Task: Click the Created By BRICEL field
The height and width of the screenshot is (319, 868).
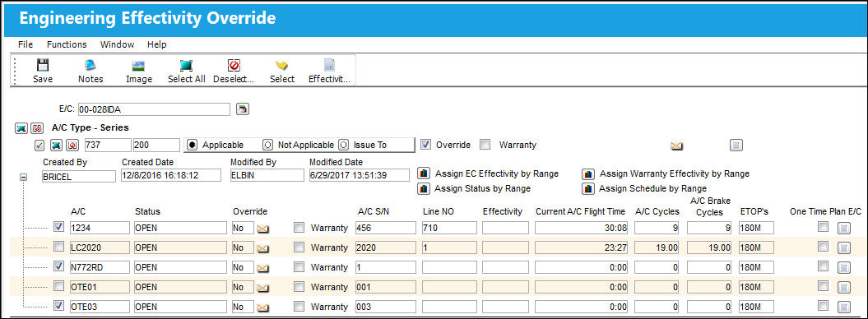Action: click(78, 177)
